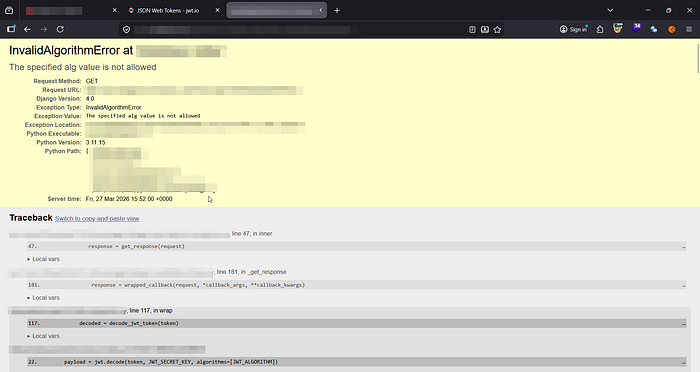
Task: Click the ellipsis at end of line 181
Action: pyautogui.click(x=683, y=285)
